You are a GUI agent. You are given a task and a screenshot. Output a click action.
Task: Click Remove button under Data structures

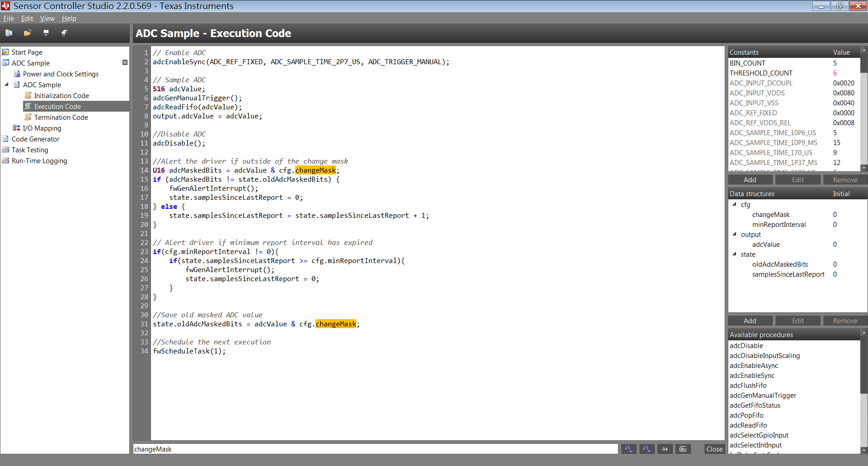pyautogui.click(x=845, y=321)
